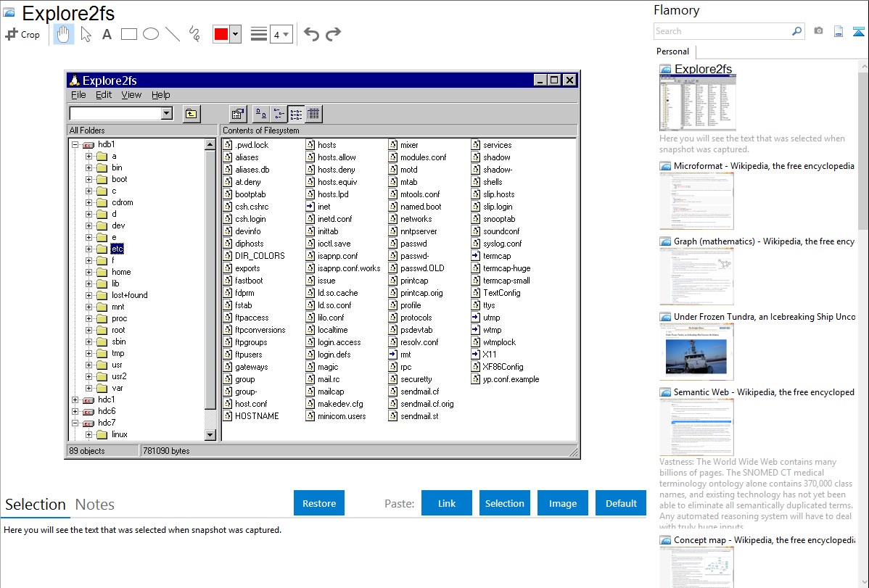Select the Explore2fs snapshot thumbnail
Screen dimensions: 869x588
(x=697, y=104)
